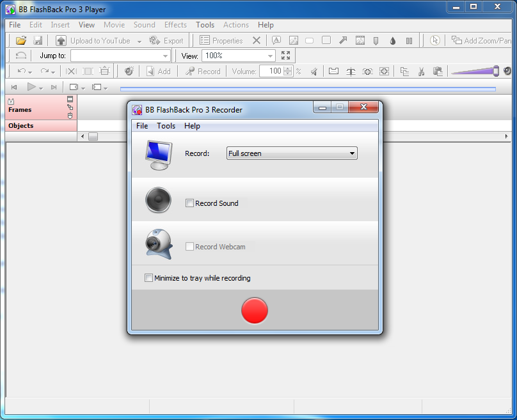Click the timeline horizontal scrollbar left arrow
The height and width of the screenshot is (420, 517).
(83, 136)
